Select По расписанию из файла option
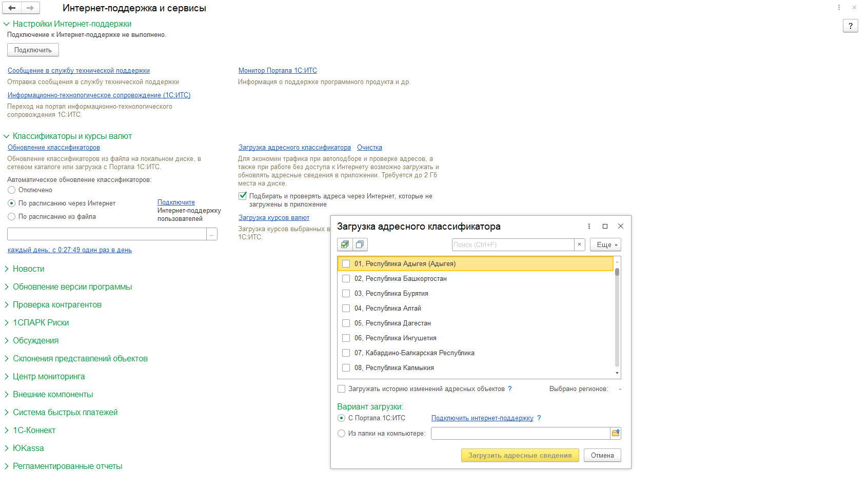 pos(12,217)
